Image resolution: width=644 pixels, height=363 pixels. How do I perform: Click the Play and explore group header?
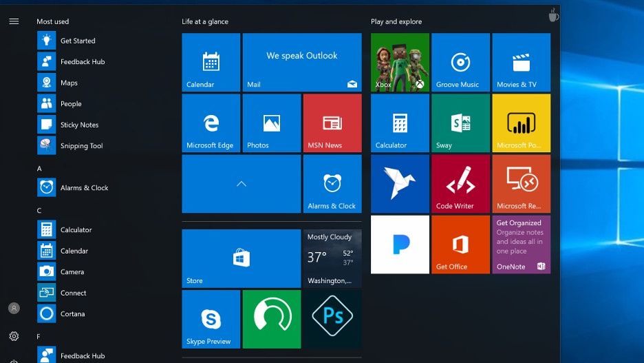coord(396,21)
